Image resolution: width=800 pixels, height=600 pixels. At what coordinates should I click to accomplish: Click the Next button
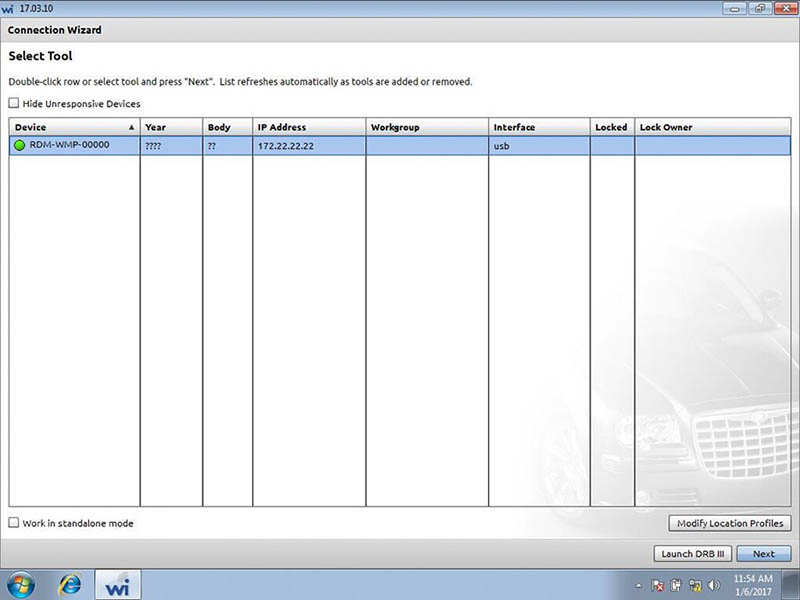tap(763, 554)
